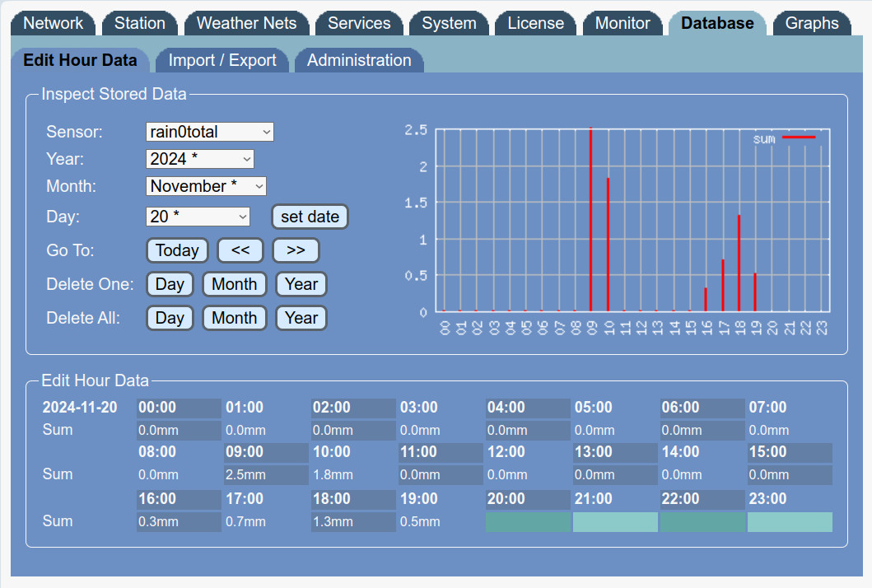Go to the previous day with <<
The width and height of the screenshot is (872, 588).
[240, 250]
